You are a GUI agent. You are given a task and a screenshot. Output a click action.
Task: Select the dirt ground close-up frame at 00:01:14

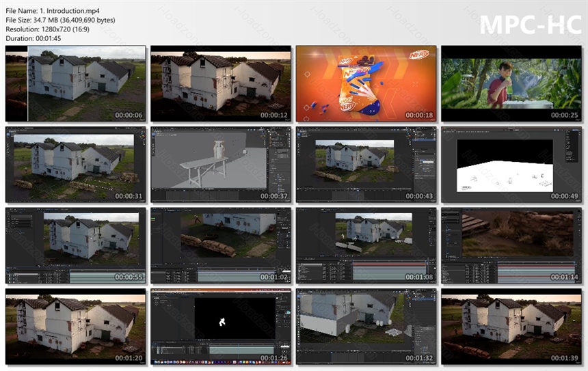click(x=511, y=245)
